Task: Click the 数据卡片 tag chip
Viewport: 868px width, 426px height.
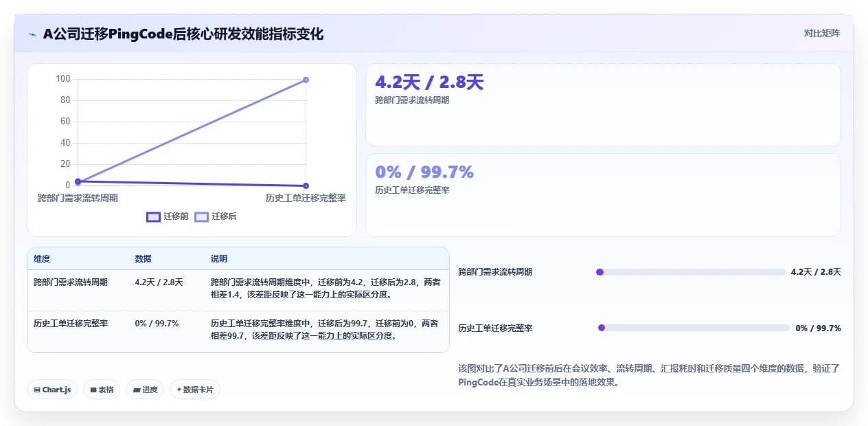Action: 195,390
